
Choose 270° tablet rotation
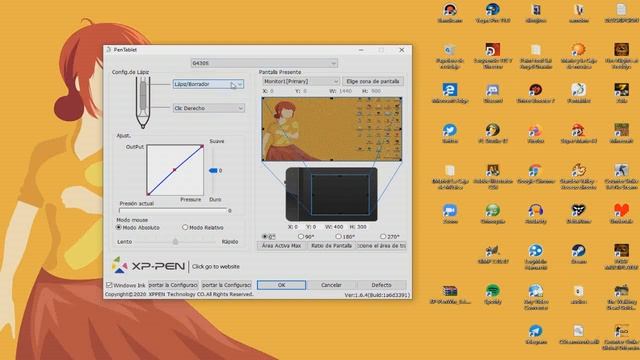(x=383, y=237)
